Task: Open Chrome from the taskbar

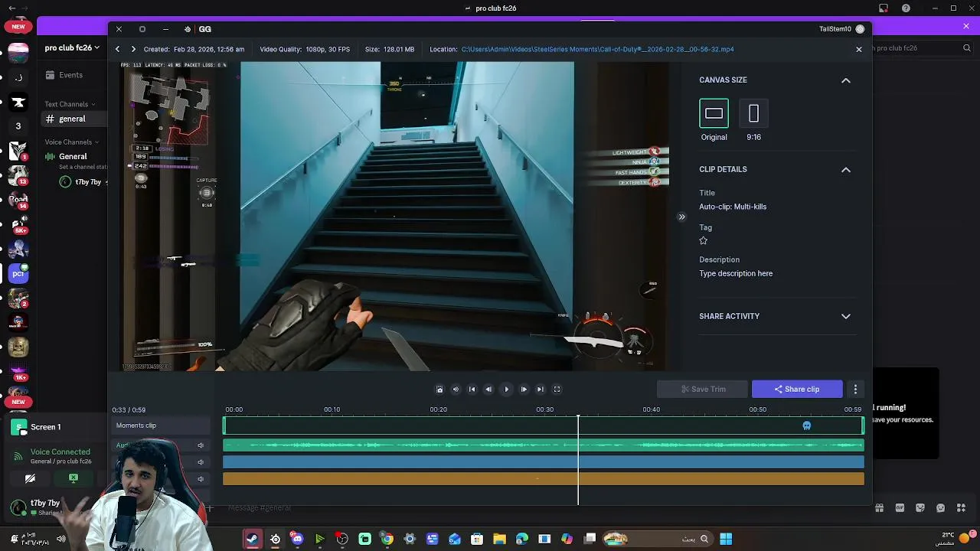Action: [387, 539]
